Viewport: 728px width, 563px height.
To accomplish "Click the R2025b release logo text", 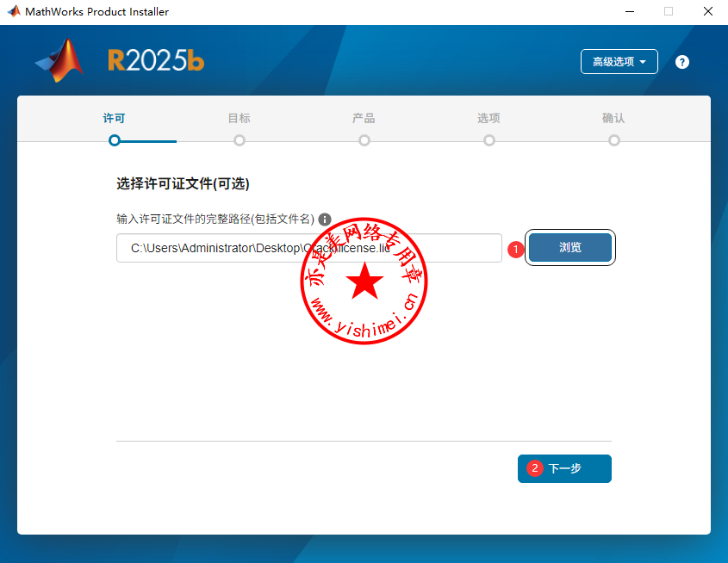I will point(156,60).
